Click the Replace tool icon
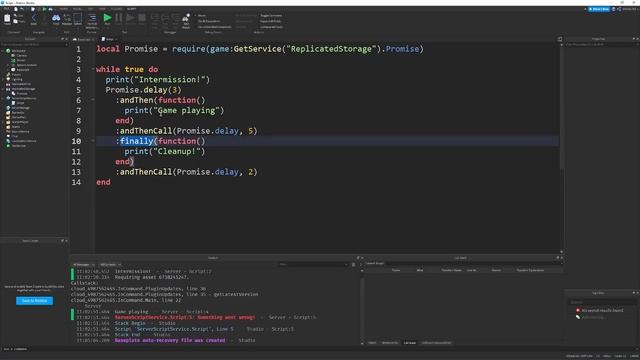Screen dimensions: 640x360 click(67, 19)
